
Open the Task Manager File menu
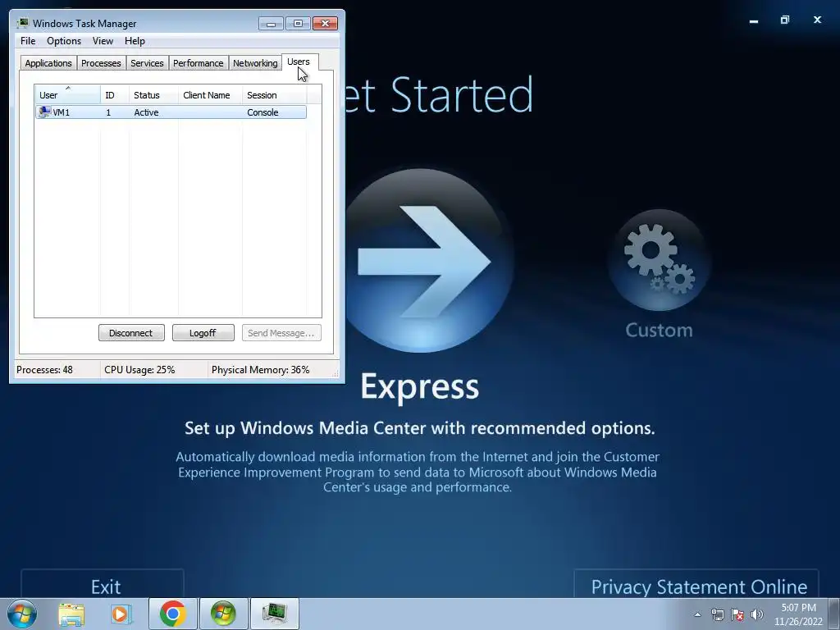(28, 41)
